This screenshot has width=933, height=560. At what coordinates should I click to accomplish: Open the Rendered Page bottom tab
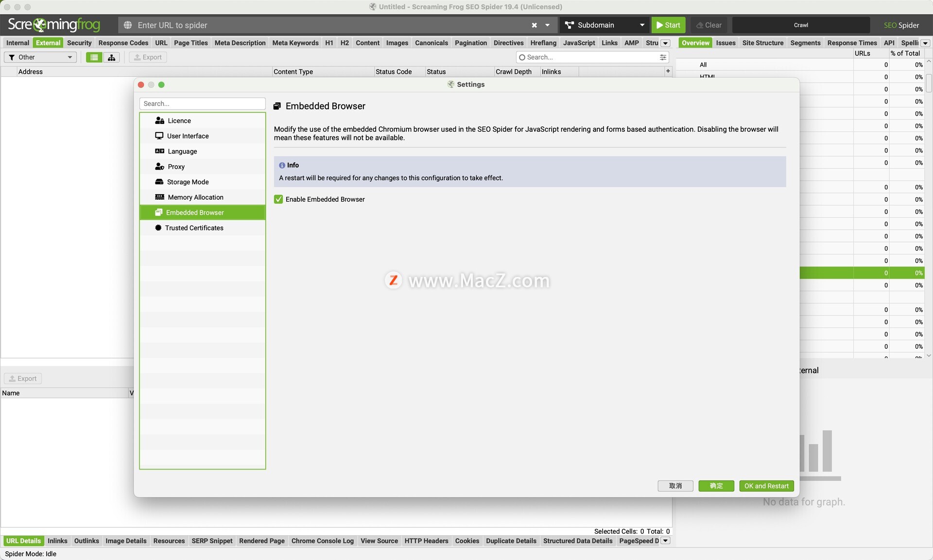click(262, 541)
